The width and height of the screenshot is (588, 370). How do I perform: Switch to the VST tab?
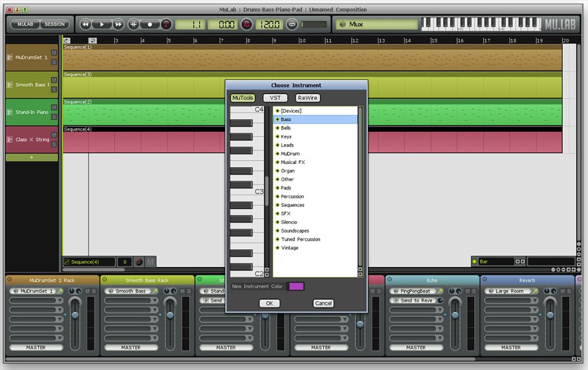pos(275,98)
